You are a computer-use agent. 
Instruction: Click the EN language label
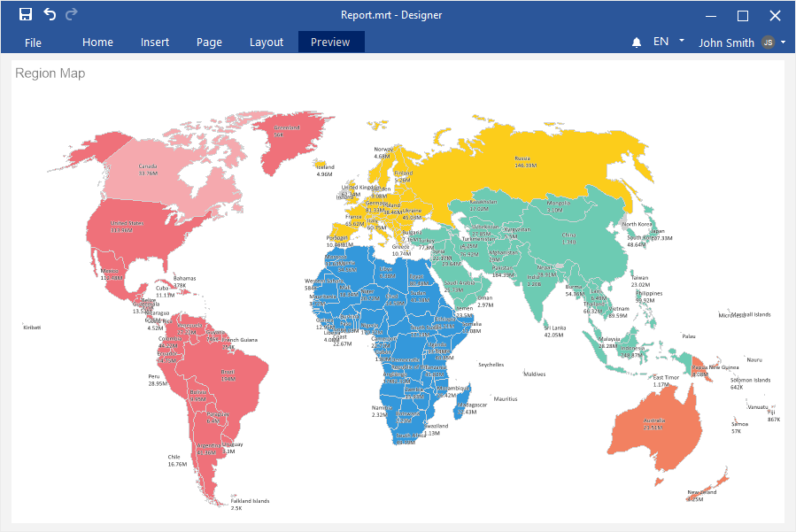coord(661,42)
